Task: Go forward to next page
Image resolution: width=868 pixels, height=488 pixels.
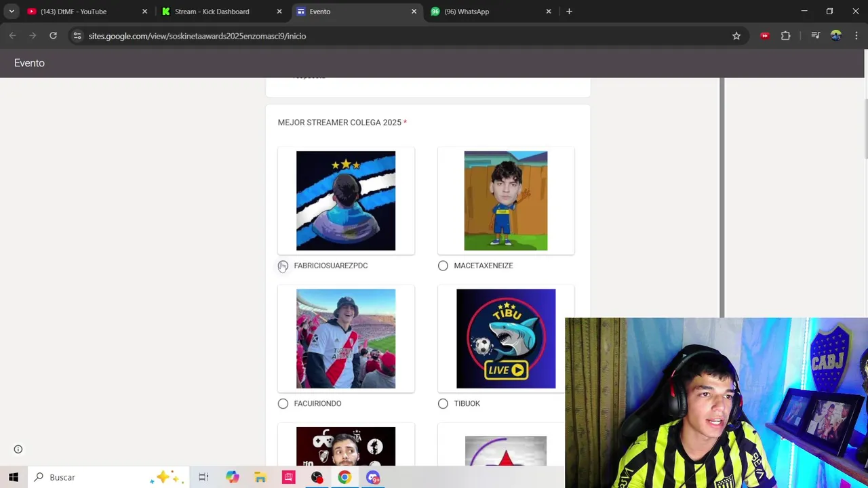Action: coord(33,36)
